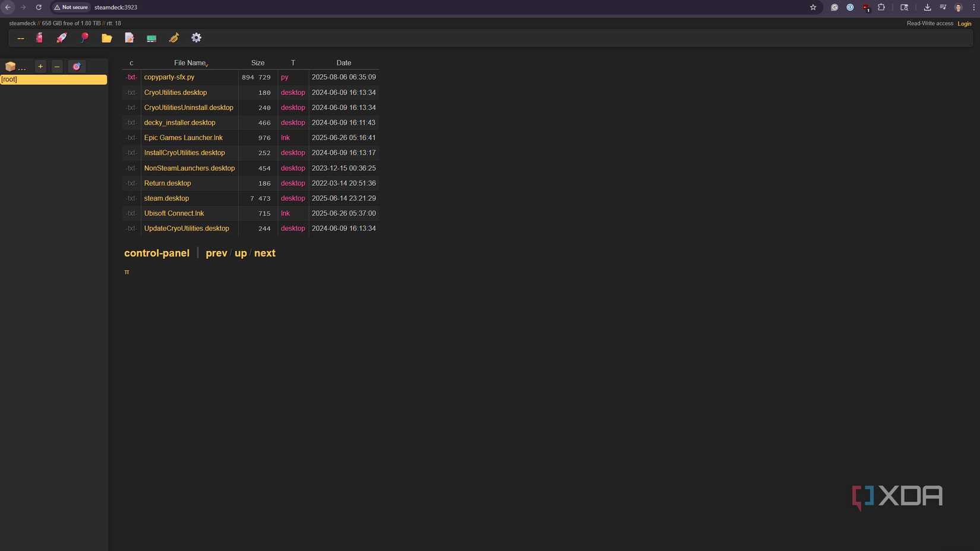Open the unpost panel via fire-extinguisher icon
This screenshot has width=980, height=551.
[39, 37]
